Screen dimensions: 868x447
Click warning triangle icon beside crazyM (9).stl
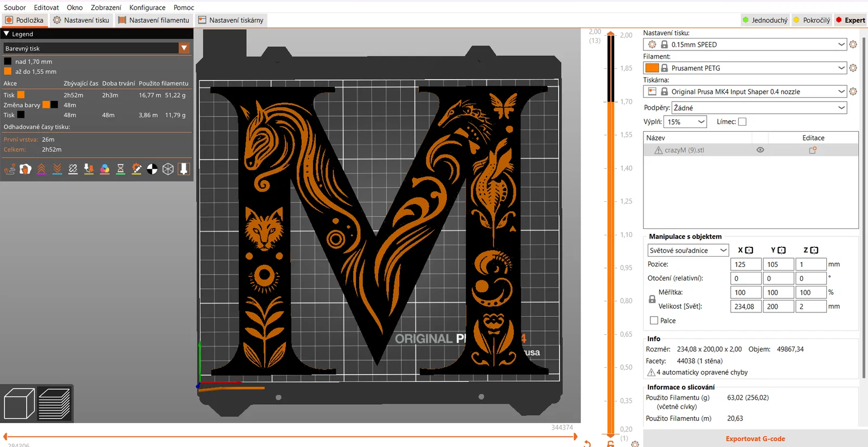click(x=659, y=150)
